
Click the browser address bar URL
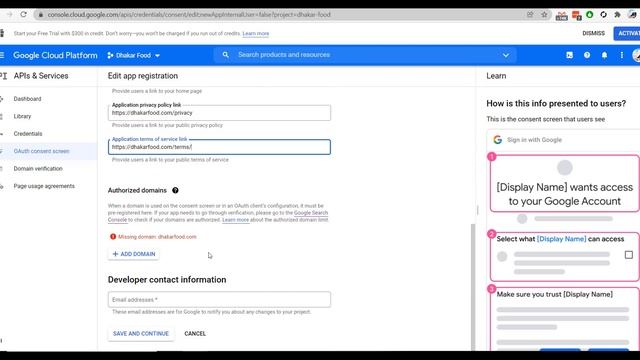tap(189, 15)
